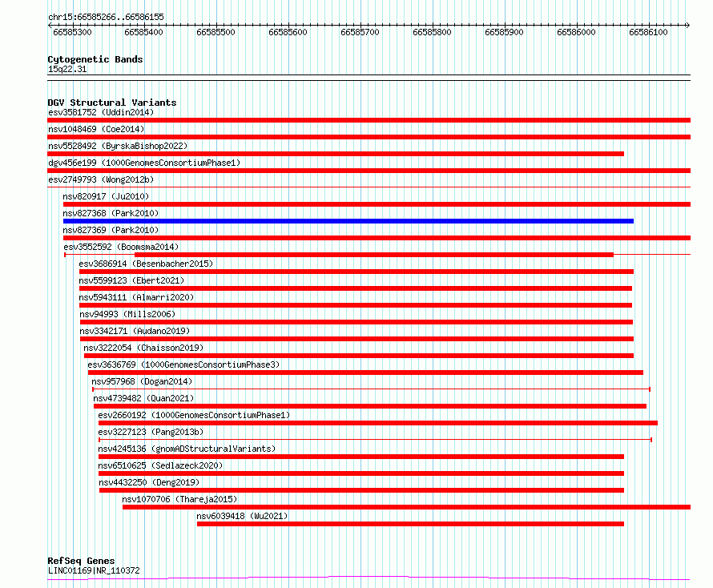The width and height of the screenshot is (713, 588).
Task: Click nsv6510625 (Sedlazeck2020) label
Action: click(x=160, y=465)
